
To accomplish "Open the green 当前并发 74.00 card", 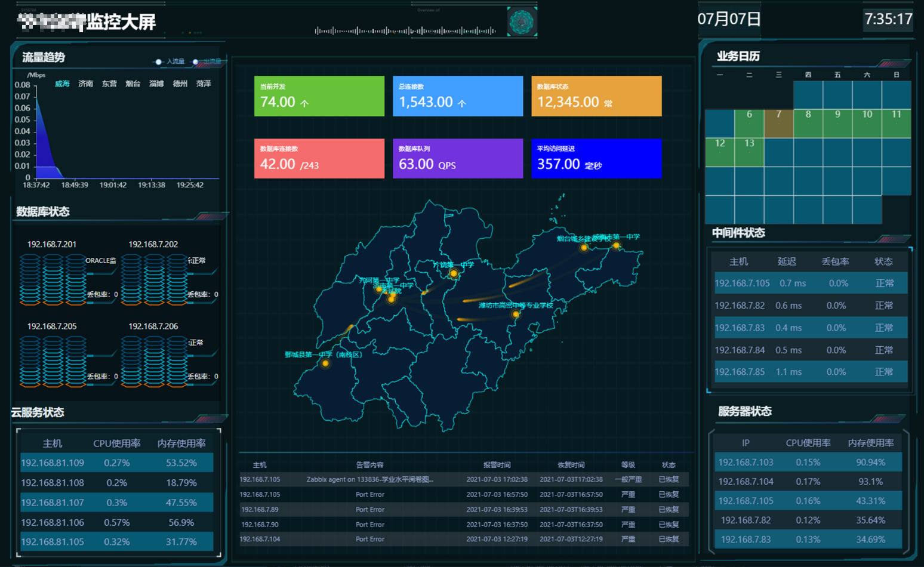I will pyautogui.click(x=319, y=96).
